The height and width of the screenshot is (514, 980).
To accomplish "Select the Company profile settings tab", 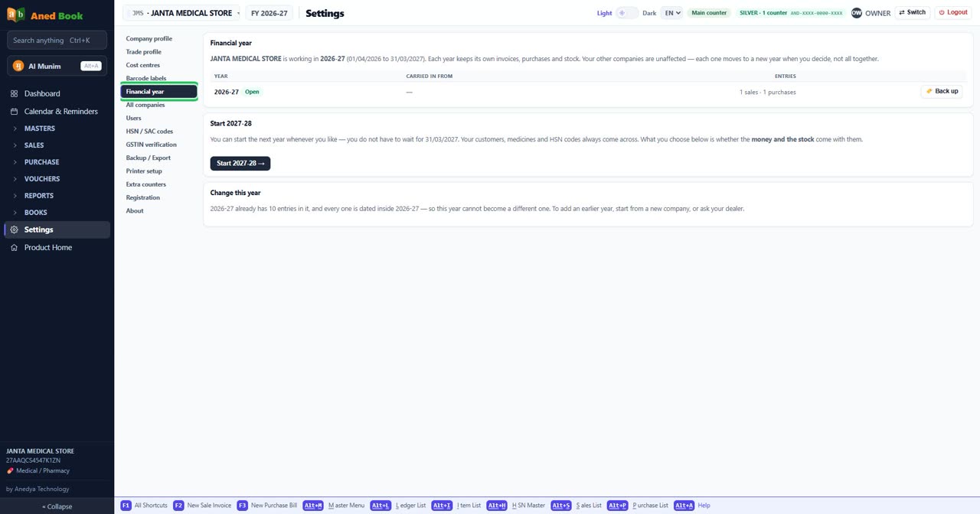I will (149, 38).
